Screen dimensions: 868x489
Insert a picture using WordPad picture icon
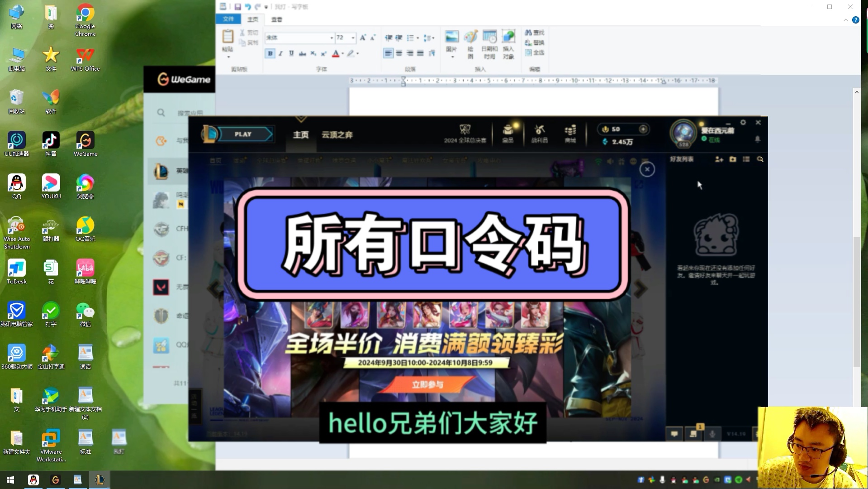[451, 37]
